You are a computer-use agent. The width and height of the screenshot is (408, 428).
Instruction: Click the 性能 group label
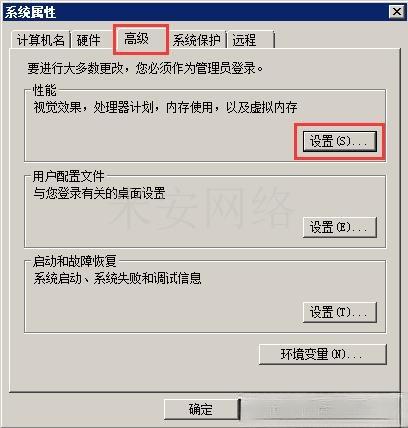click(45, 90)
